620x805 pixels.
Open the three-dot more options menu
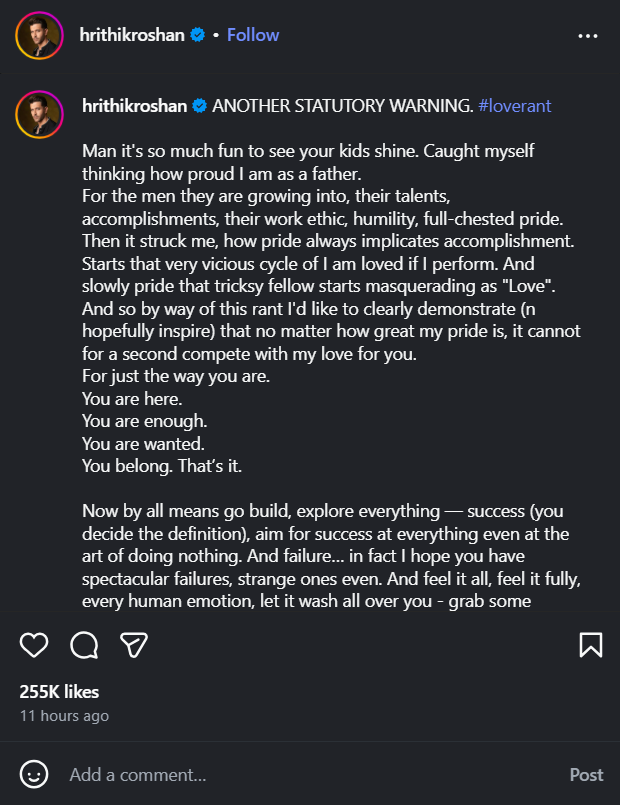(x=588, y=36)
